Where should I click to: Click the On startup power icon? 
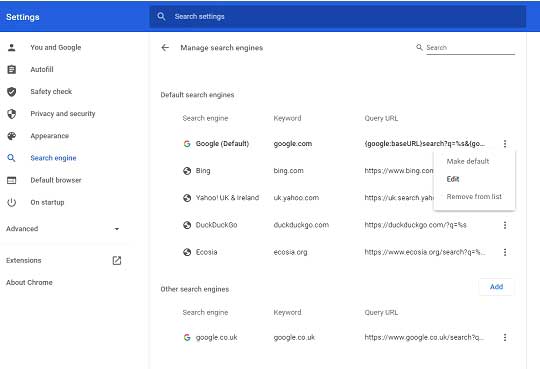coord(12,202)
